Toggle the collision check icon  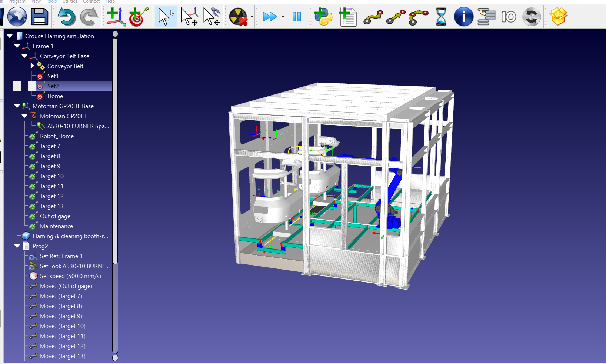coord(239,17)
